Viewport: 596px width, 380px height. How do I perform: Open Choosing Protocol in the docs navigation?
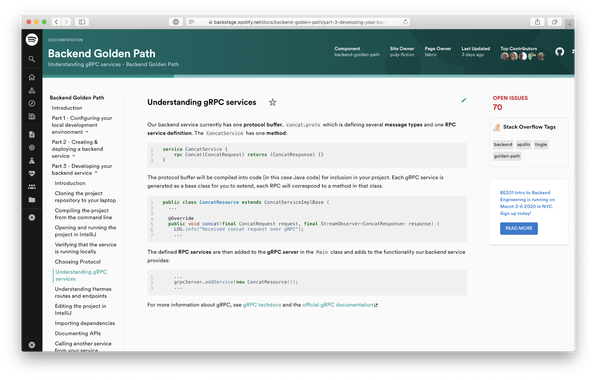[x=78, y=262]
